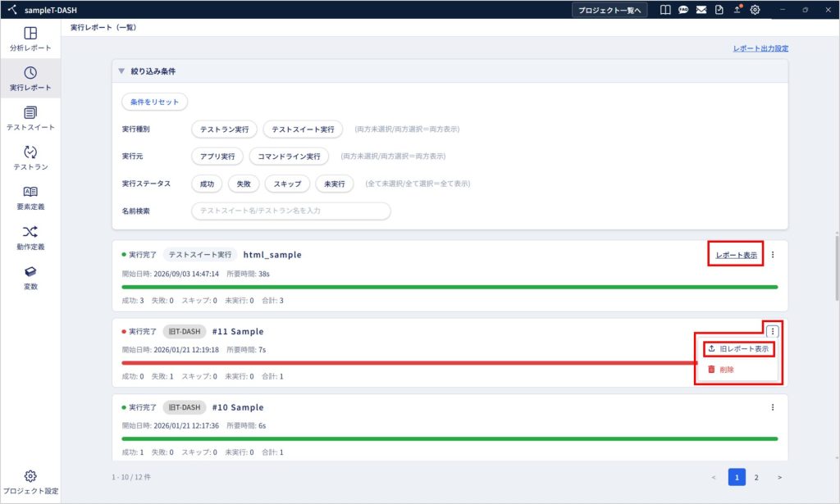The width and height of the screenshot is (840, 504).
Task: Open the FAQ chat bubble icon
Action: [x=683, y=10]
